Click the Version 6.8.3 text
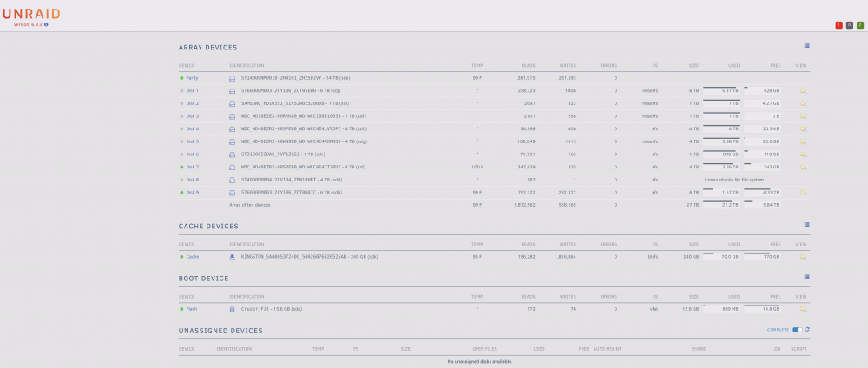This screenshot has height=368, width=868. click(x=28, y=24)
